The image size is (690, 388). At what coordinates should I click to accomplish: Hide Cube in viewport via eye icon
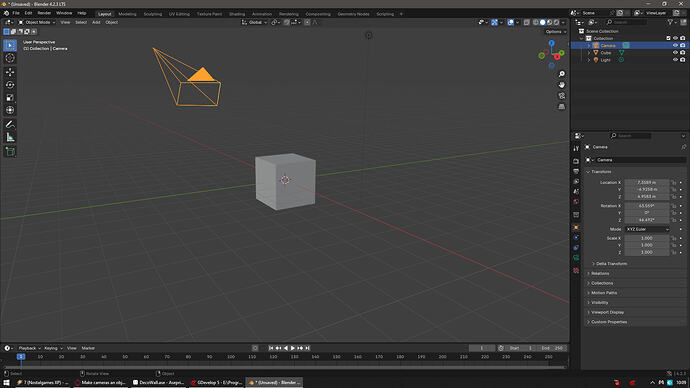(x=675, y=52)
